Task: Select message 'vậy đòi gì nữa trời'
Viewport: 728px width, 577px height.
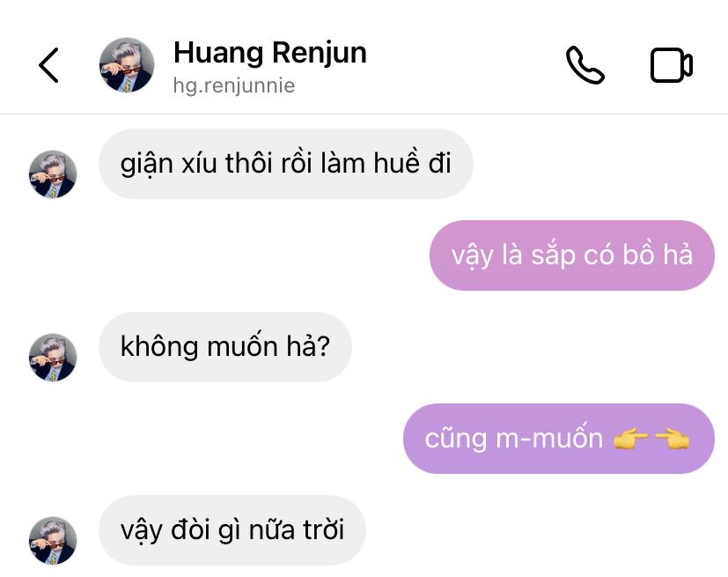Action: [232, 530]
